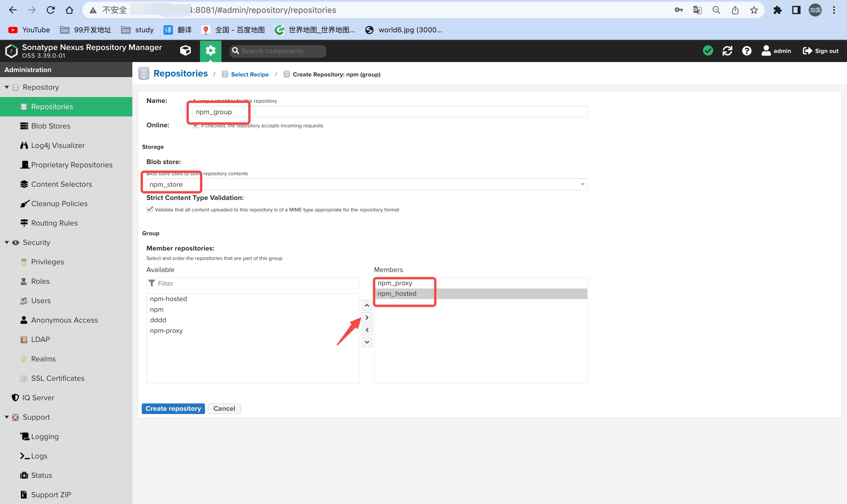Open the Administration gear icon
Image resolution: width=847 pixels, height=504 pixels.
pos(211,51)
